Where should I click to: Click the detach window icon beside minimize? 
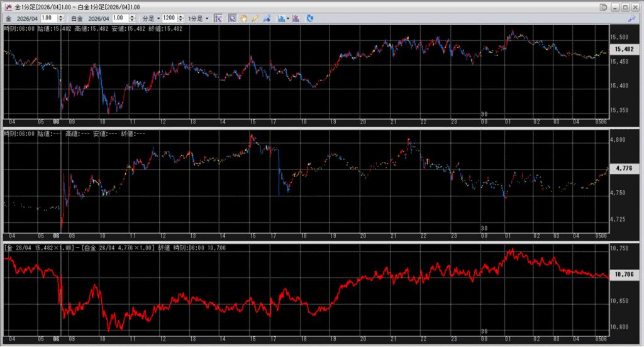(x=604, y=6)
